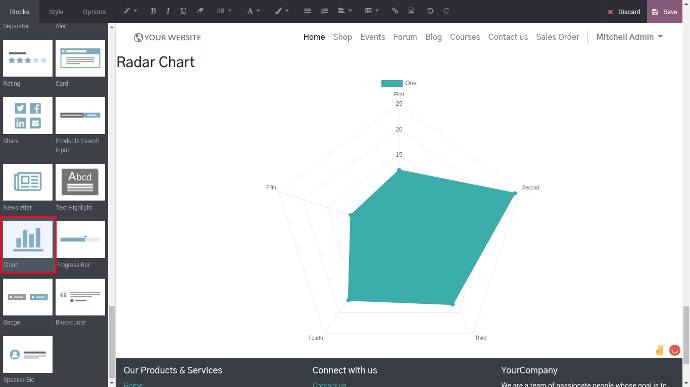The image size is (690, 387).
Task: Select the Rating block thumbnail
Action: coord(28,59)
